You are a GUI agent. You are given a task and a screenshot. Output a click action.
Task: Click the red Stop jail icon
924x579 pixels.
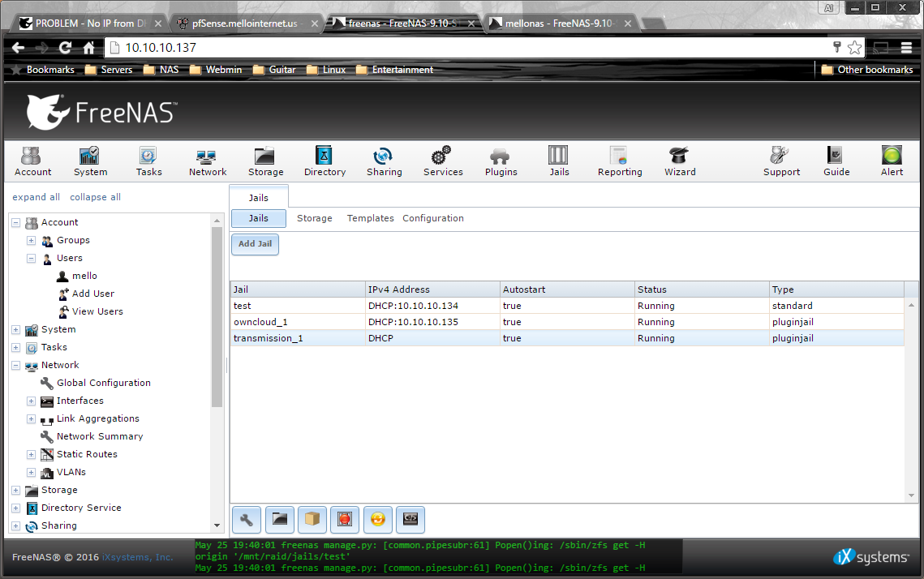345,518
